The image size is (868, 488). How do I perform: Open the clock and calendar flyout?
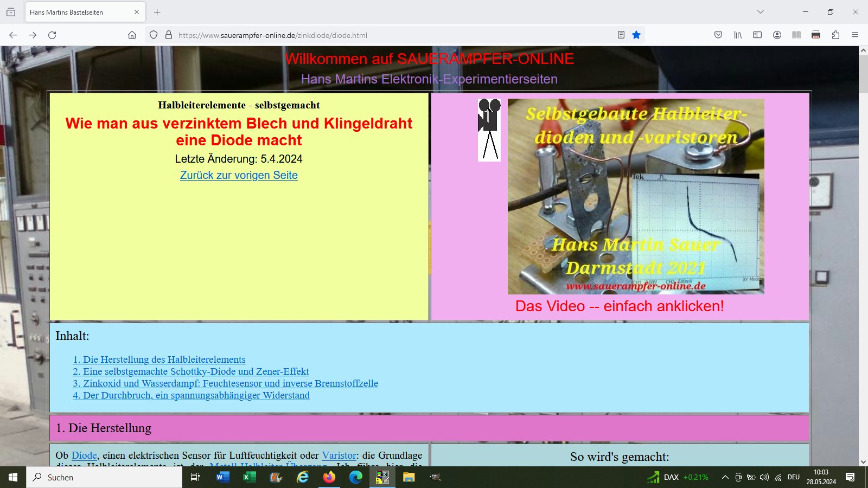click(x=821, y=477)
